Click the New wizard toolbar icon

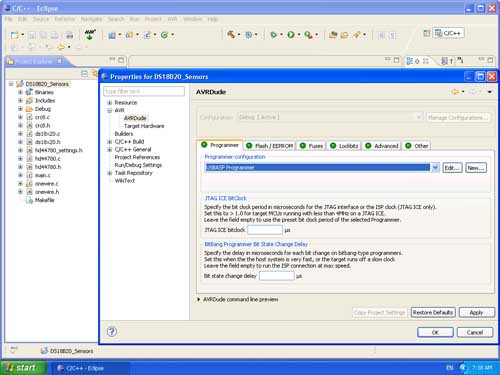pyautogui.click(x=14, y=35)
